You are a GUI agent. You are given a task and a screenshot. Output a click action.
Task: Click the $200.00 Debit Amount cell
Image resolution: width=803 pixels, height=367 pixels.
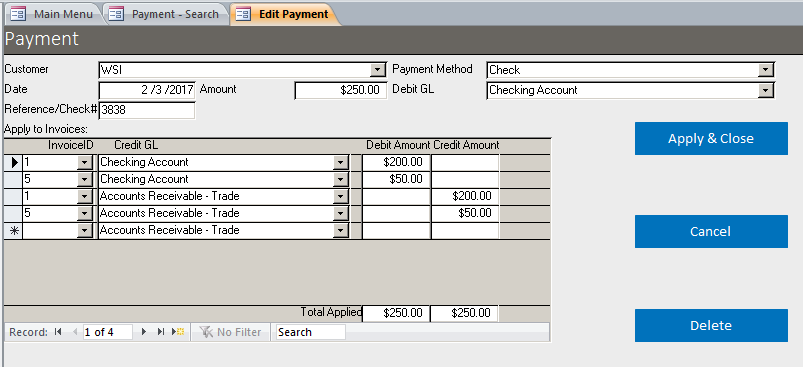click(x=396, y=163)
